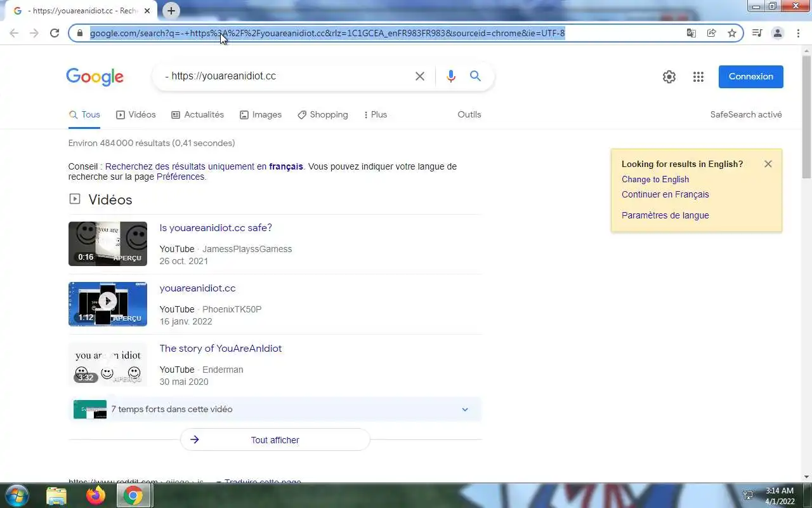
Task: Click the share page icon in address bar
Action: tap(712, 33)
